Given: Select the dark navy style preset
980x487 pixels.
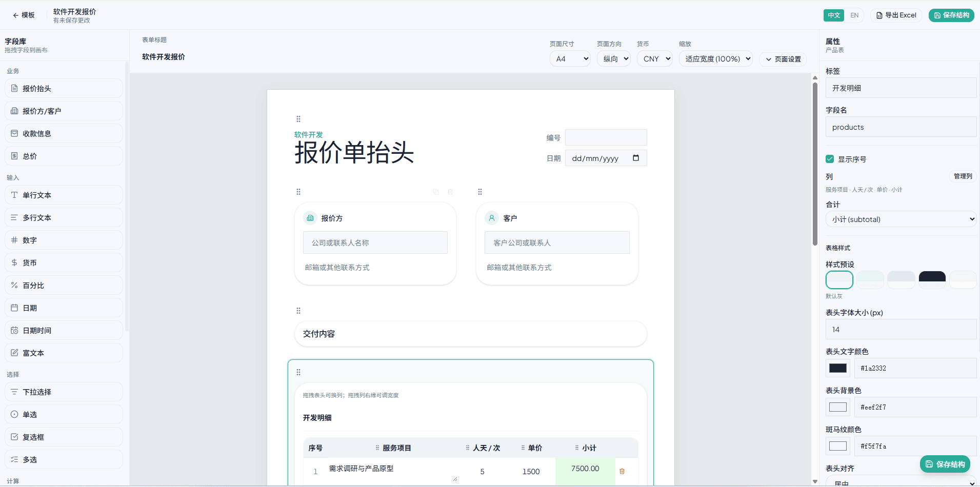Looking at the screenshot, I should (932, 280).
